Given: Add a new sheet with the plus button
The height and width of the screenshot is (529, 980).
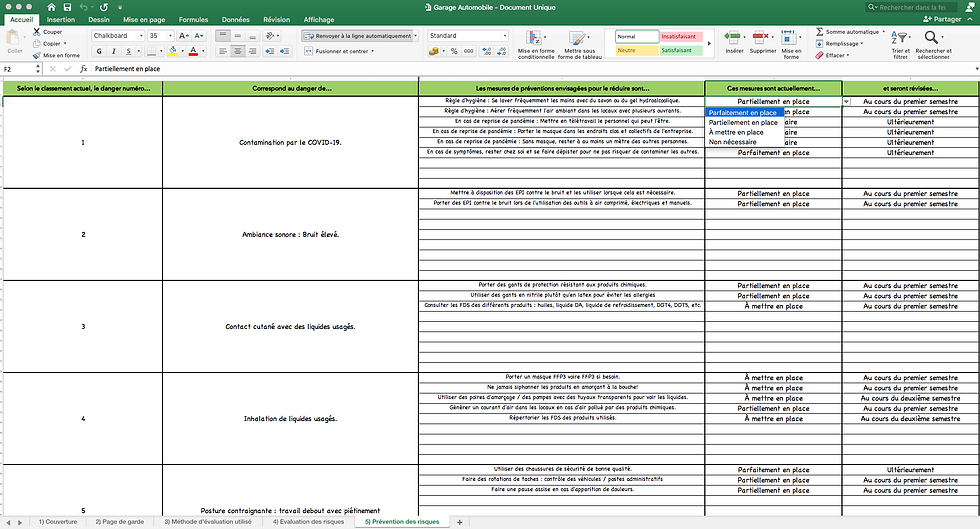Looking at the screenshot, I should click(459, 522).
